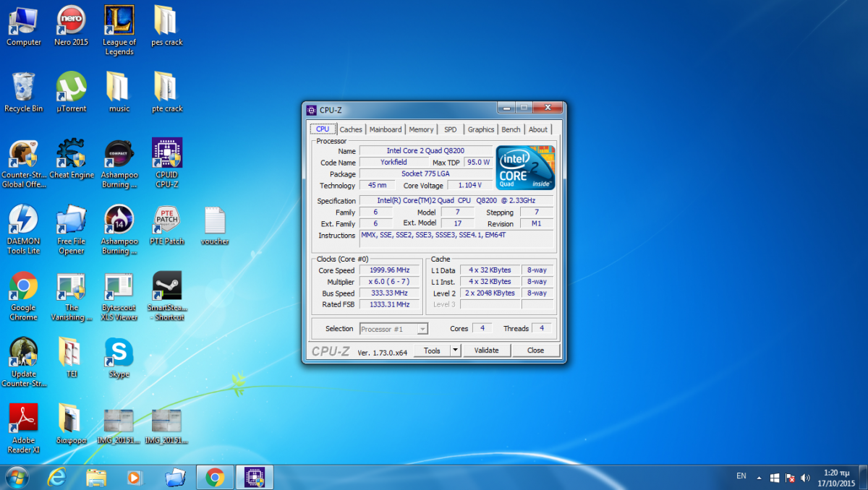This screenshot has height=490, width=868.
Task: Click the EN language indicator
Action: [x=741, y=476]
